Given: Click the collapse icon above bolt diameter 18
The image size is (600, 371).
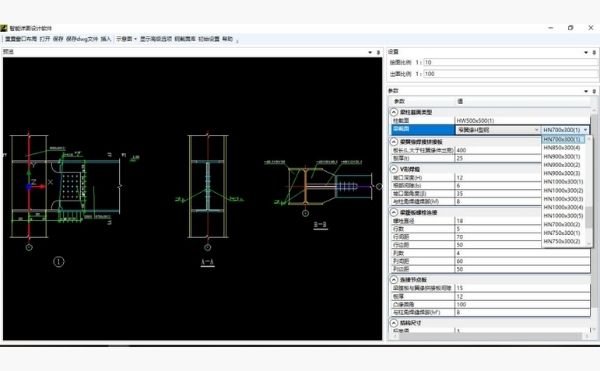Looking at the screenshot, I should [394, 212].
